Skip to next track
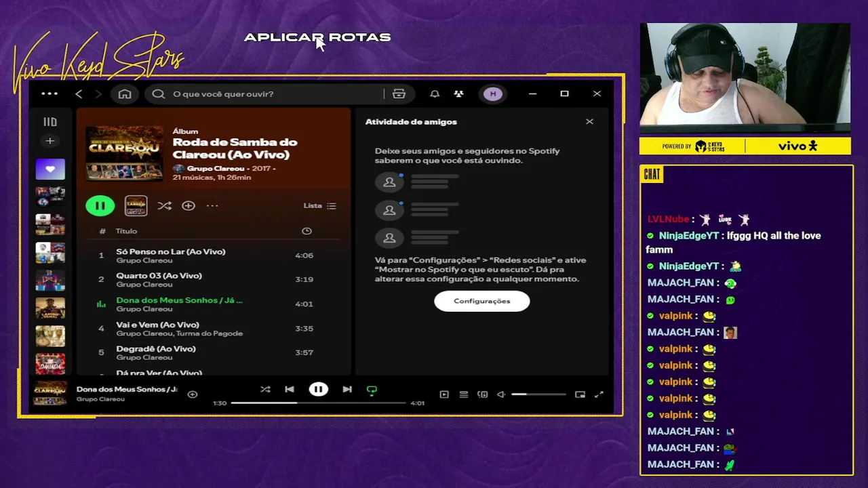The height and width of the screenshot is (488, 868). (x=347, y=389)
